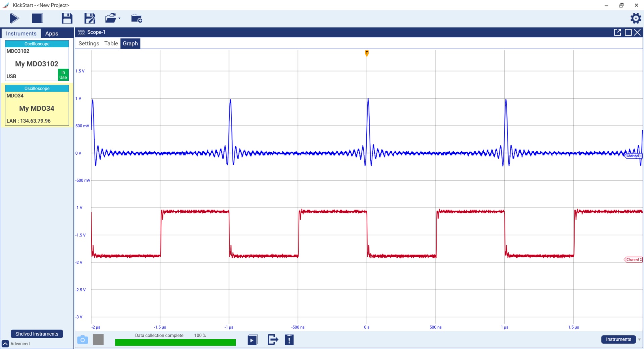Run the project with the Run icon
Image resolution: width=644 pixels, height=349 pixels.
[14, 18]
